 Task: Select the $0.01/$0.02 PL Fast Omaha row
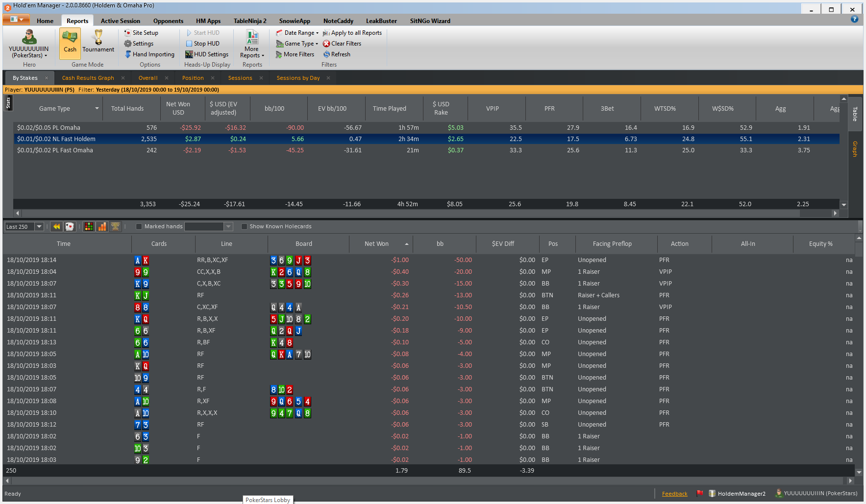click(426, 150)
